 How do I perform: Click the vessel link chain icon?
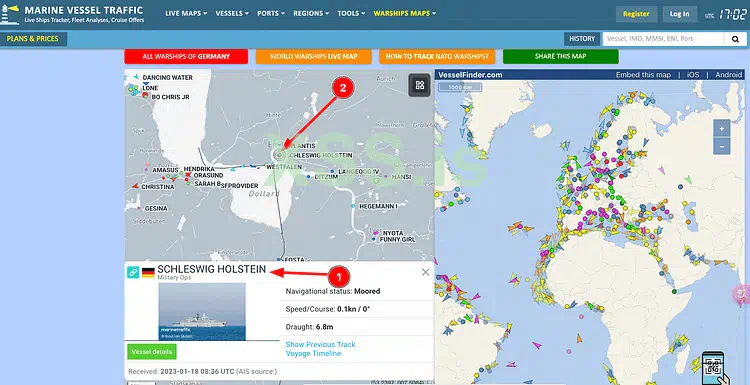click(x=133, y=272)
